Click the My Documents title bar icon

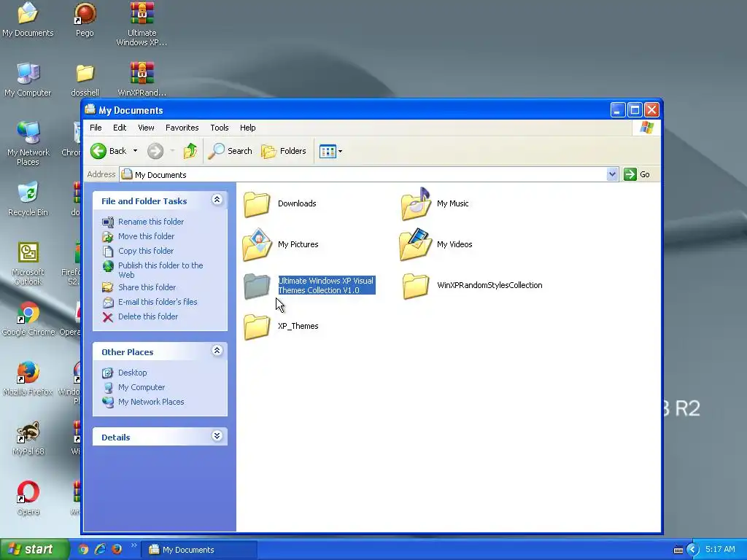(90, 109)
